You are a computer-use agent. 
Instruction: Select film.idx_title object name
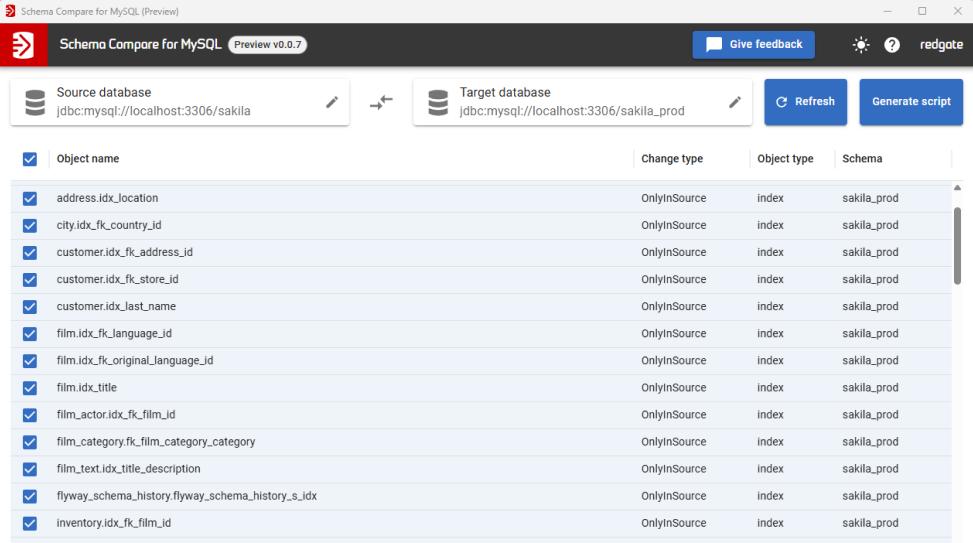coord(86,388)
